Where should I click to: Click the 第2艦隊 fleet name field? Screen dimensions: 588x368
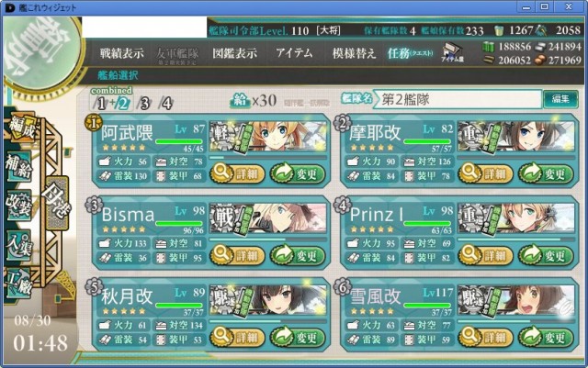click(458, 99)
